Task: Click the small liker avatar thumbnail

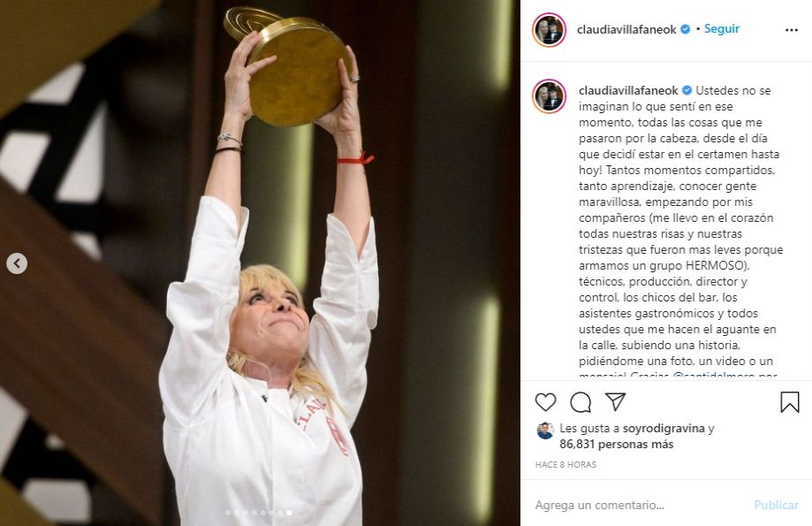Action: click(x=545, y=431)
